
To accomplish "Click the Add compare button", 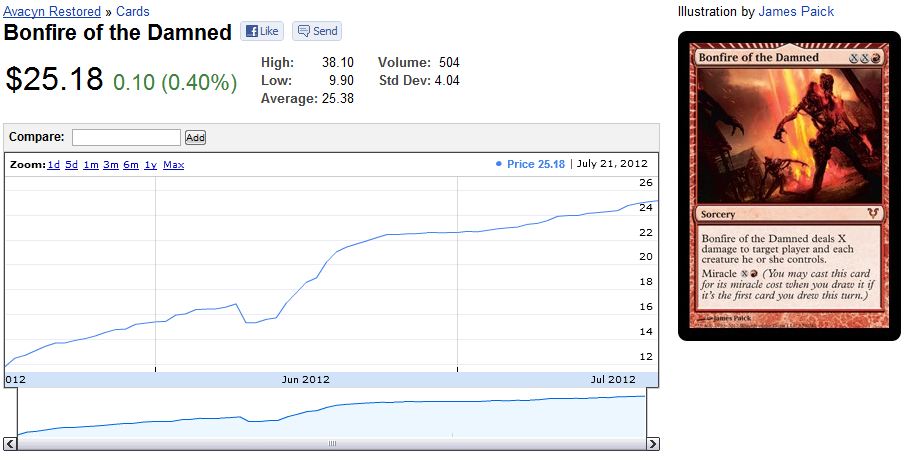I will 195,138.
